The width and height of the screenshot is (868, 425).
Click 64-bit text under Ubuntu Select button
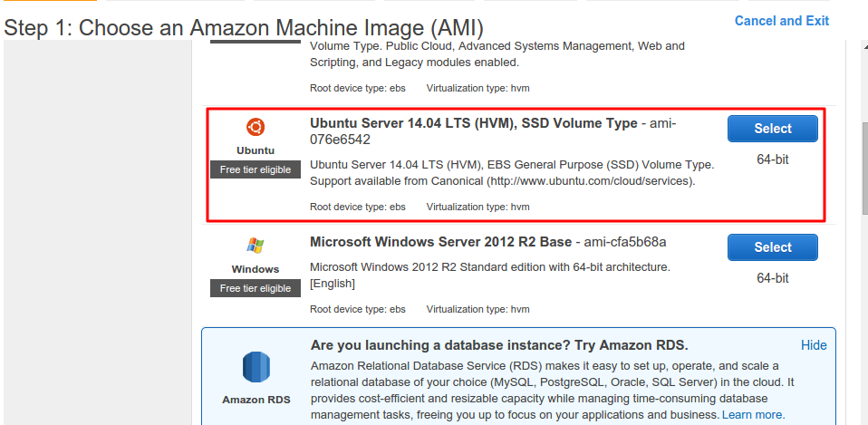tap(772, 159)
